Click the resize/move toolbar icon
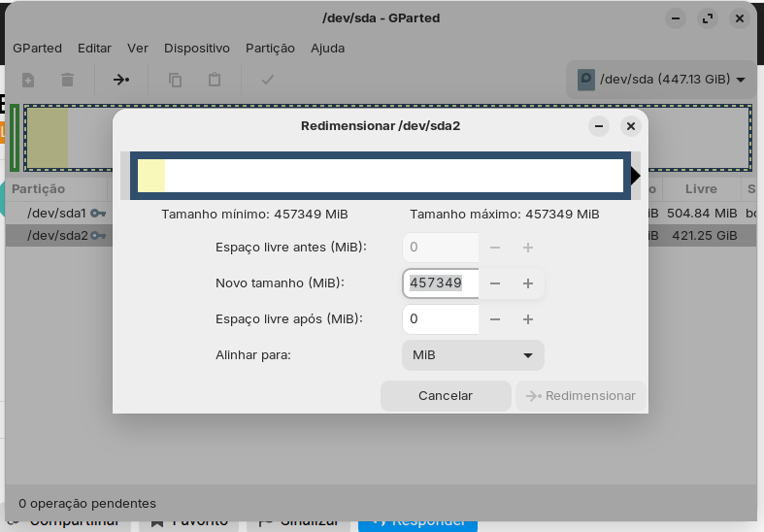 click(121, 80)
